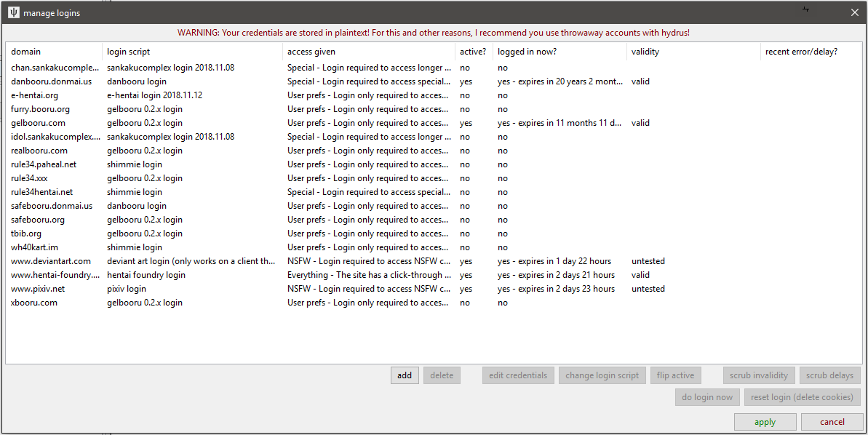The width and height of the screenshot is (868, 435).
Task: Click the scrub delays button
Action: click(x=830, y=375)
